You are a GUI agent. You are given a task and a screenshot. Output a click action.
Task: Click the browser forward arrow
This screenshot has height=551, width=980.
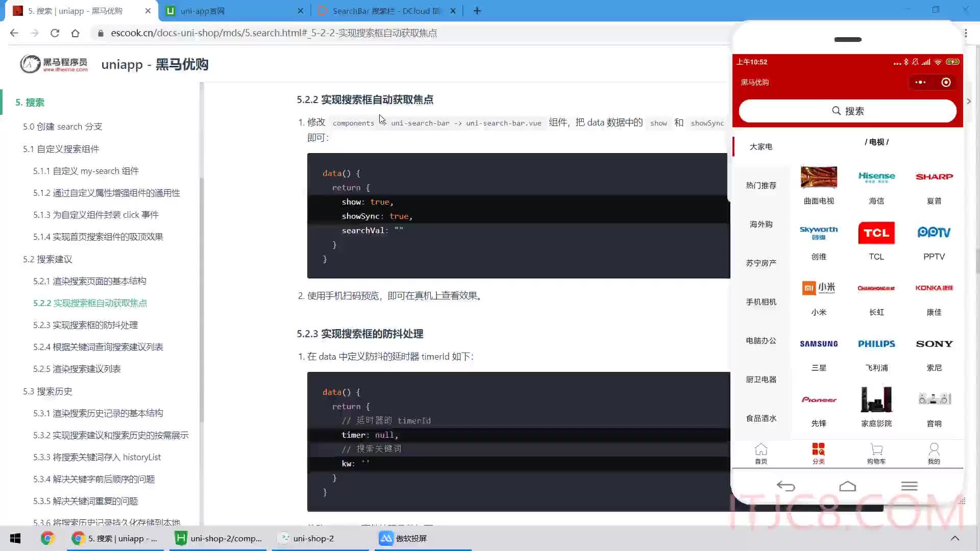click(34, 33)
